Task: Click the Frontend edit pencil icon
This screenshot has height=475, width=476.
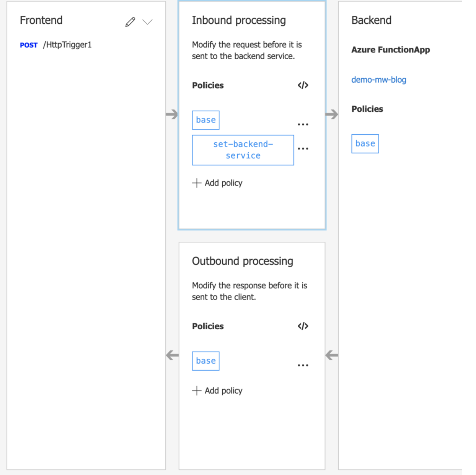Action: click(130, 21)
